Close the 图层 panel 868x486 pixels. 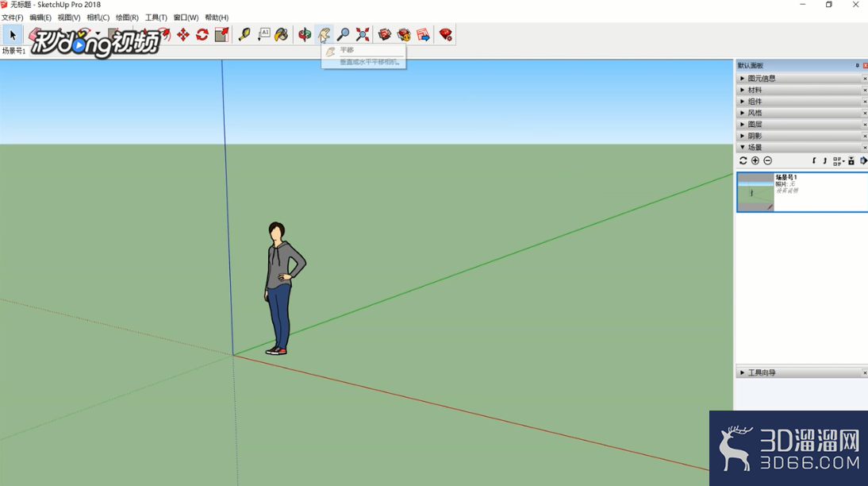[865, 125]
